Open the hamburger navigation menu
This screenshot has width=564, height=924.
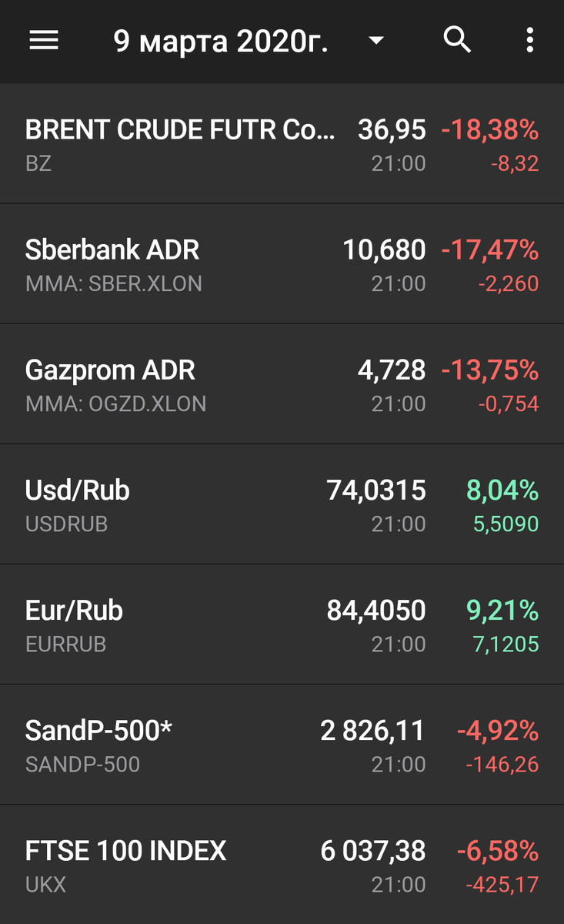(x=44, y=40)
